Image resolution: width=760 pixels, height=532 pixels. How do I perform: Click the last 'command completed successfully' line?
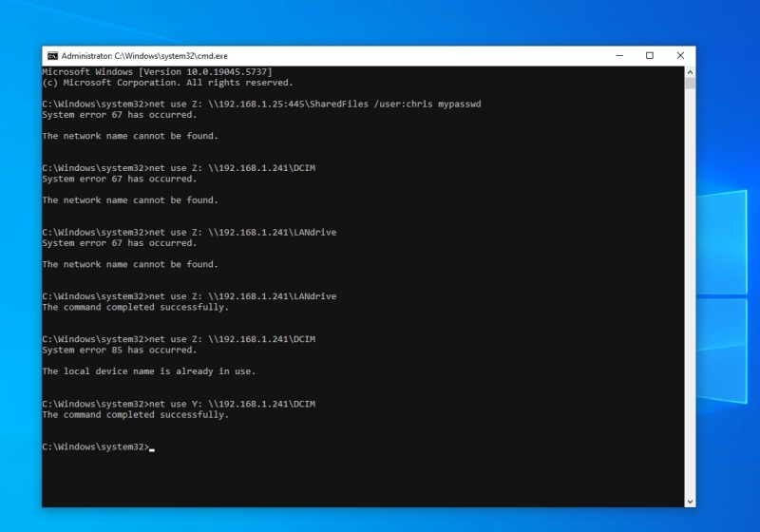[135, 415]
